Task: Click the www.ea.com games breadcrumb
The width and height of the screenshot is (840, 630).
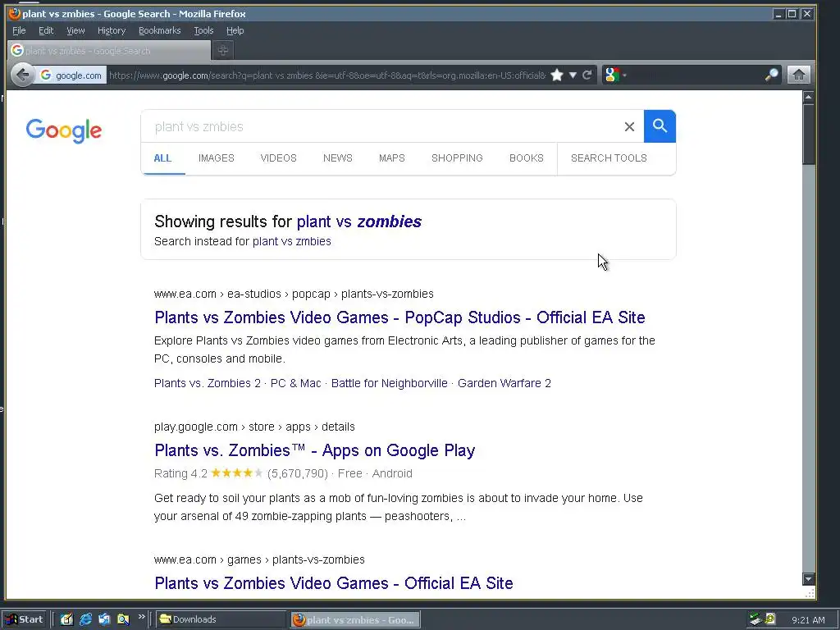Action: 259,559
